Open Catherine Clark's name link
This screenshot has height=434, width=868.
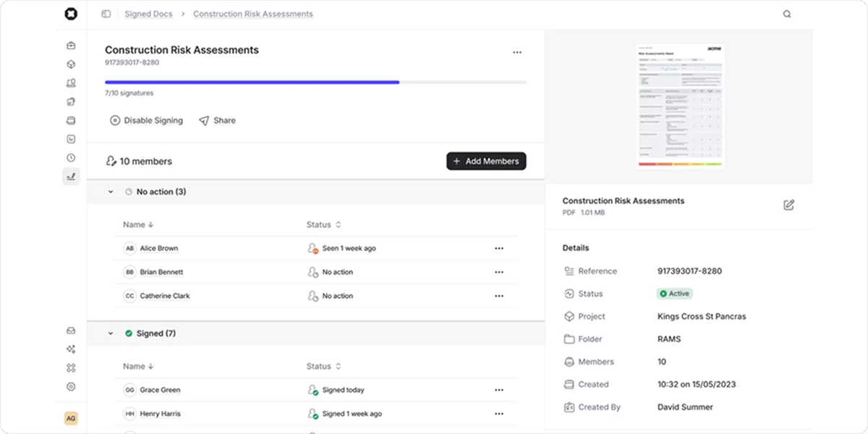tap(165, 296)
